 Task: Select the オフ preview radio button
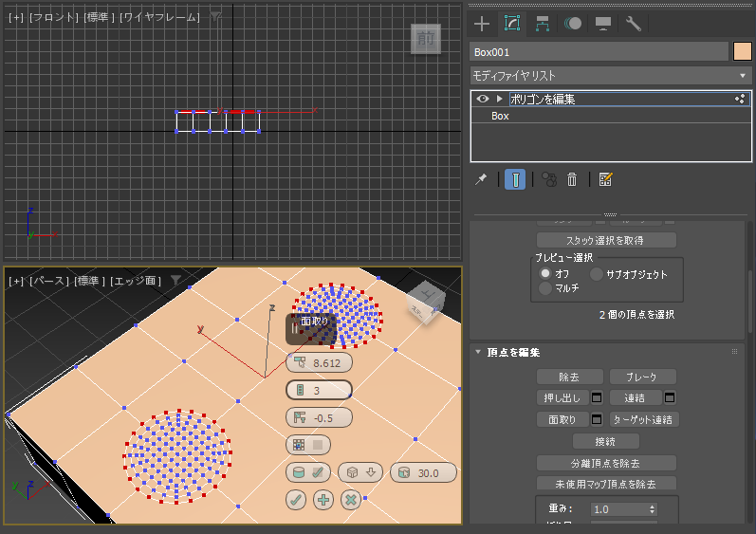545,273
